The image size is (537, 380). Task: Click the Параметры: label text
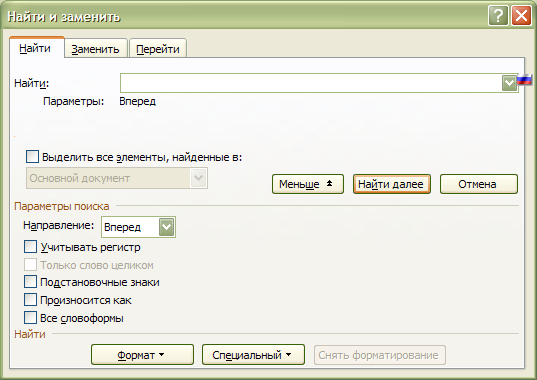(74, 101)
